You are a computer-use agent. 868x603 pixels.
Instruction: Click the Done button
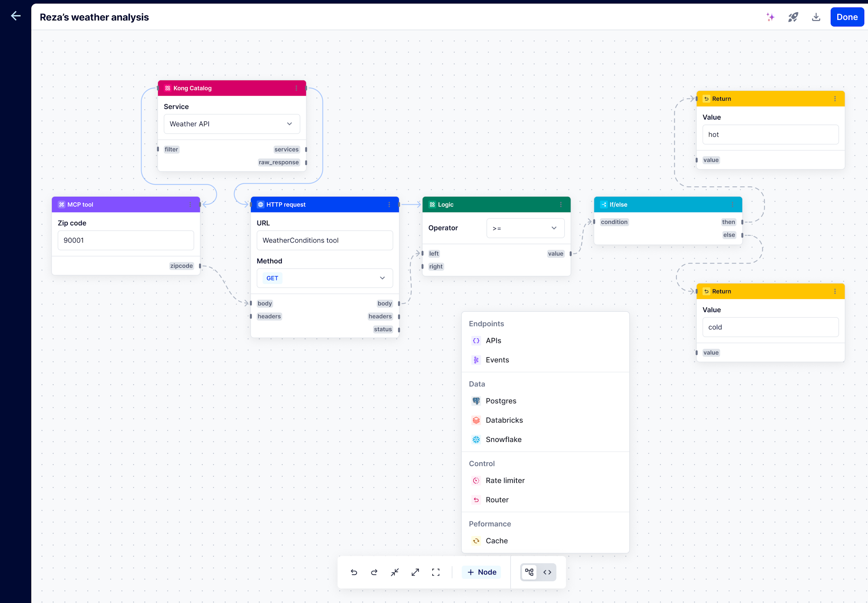pos(847,17)
